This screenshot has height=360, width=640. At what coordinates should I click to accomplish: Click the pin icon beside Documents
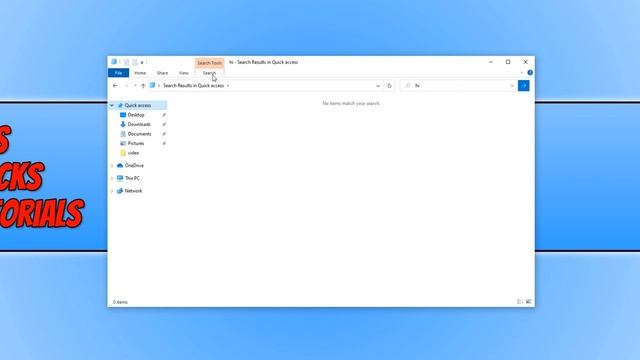click(x=164, y=134)
